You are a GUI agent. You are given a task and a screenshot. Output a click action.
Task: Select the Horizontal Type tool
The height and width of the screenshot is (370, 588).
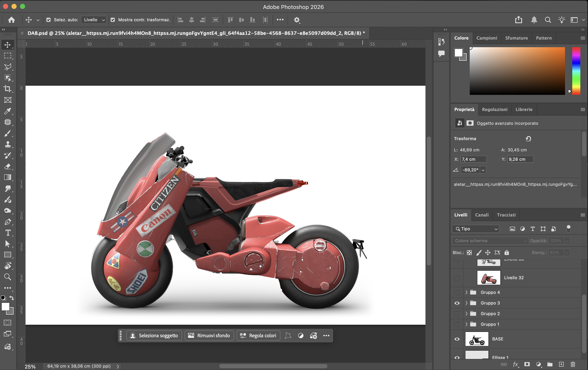coord(8,233)
